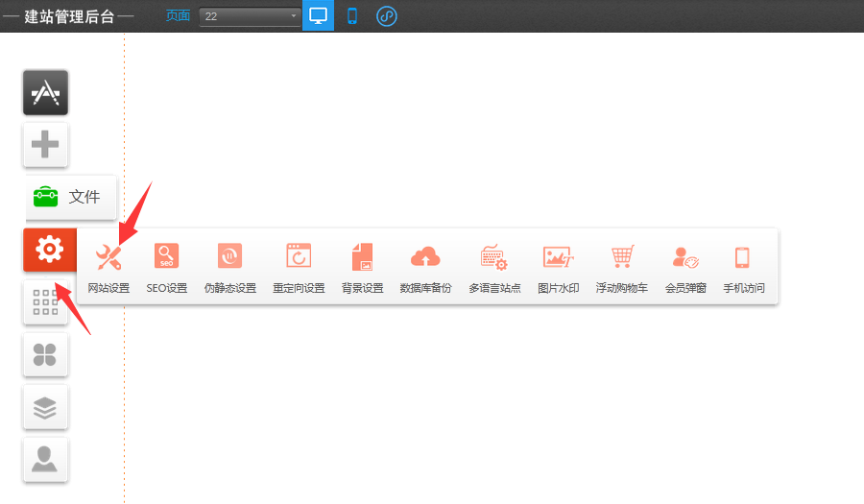This screenshot has height=504, width=864.
Task: Select 多语言站点 multilingual site icon
Action: (494, 266)
